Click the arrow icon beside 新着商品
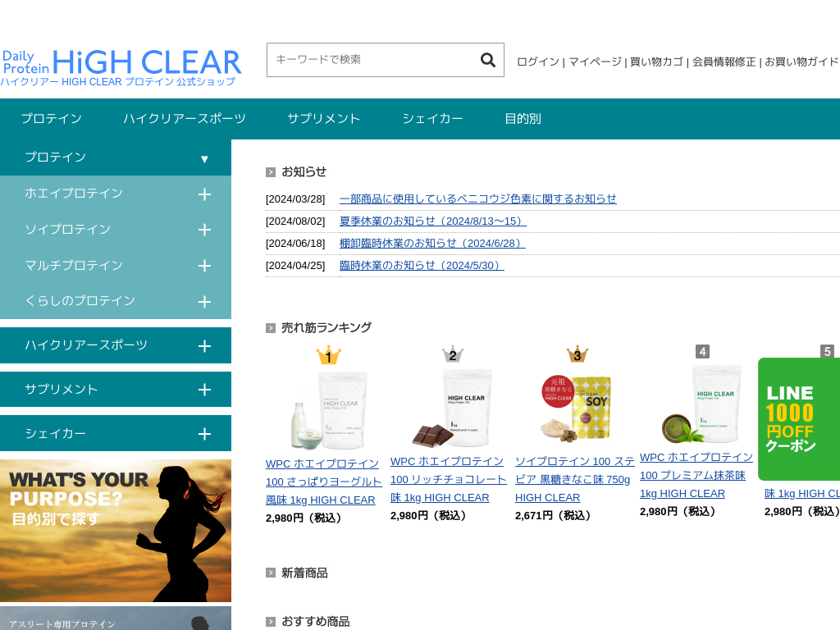Image resolution: width=840 pixels, height=630 pixels. [x=271, y=573]
